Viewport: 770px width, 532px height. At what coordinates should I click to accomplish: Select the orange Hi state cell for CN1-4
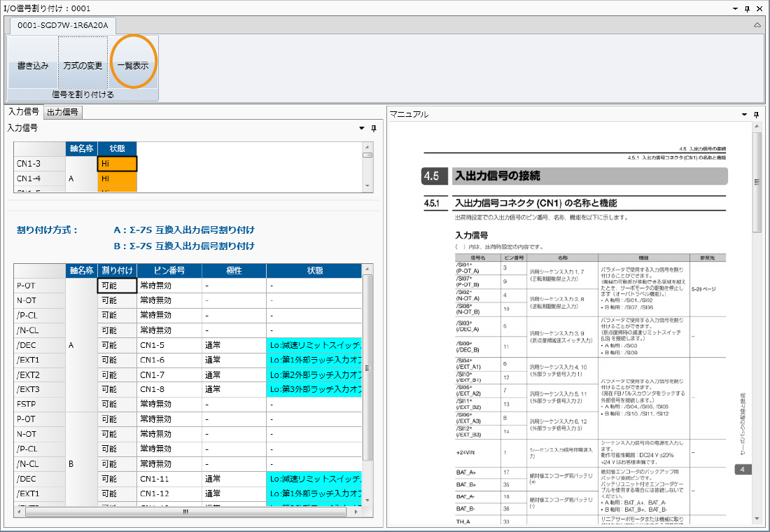117,178
